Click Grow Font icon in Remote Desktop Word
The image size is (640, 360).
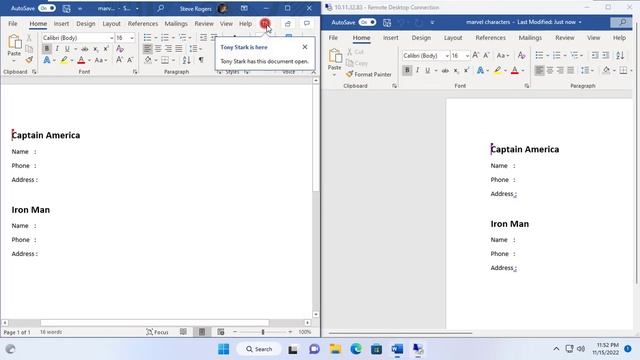pyautogui.click(x=476, y=55)
